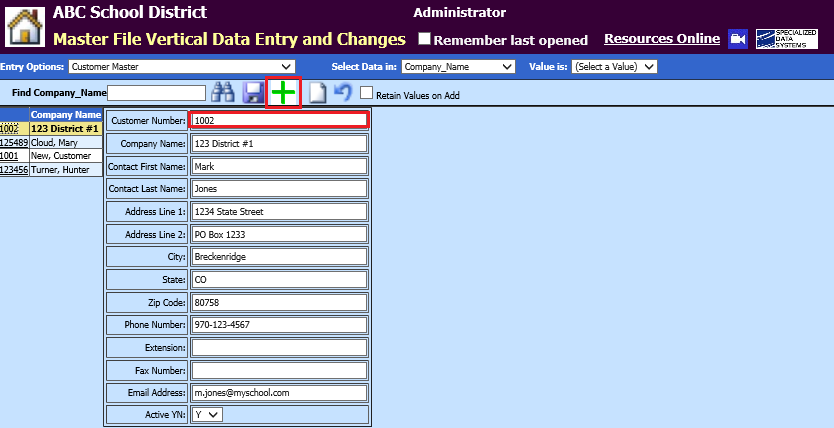Enable Retain Values on Add checkbox
Screen dimensions: 834x428
click(366, 94)
